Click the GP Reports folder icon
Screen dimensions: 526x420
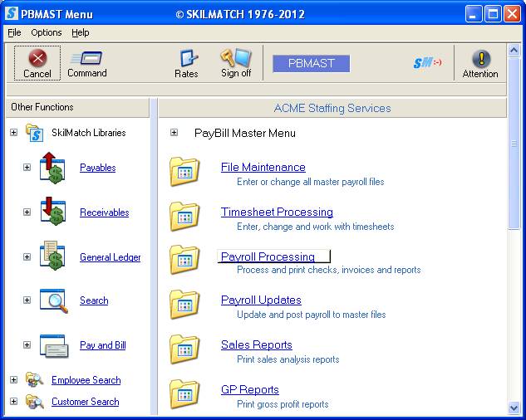click(184, 394)
